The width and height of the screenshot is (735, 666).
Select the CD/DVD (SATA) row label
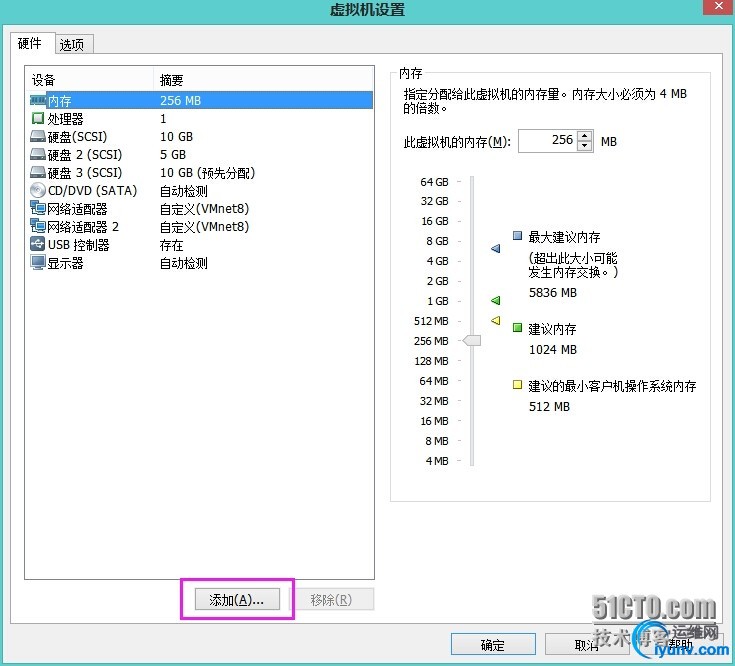tap(92, 190)
